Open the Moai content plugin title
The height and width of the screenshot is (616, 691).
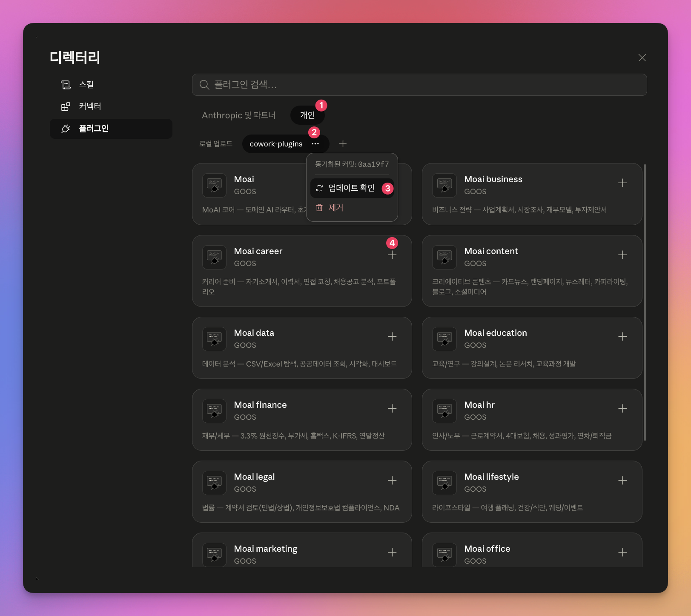tap(491, 251)
